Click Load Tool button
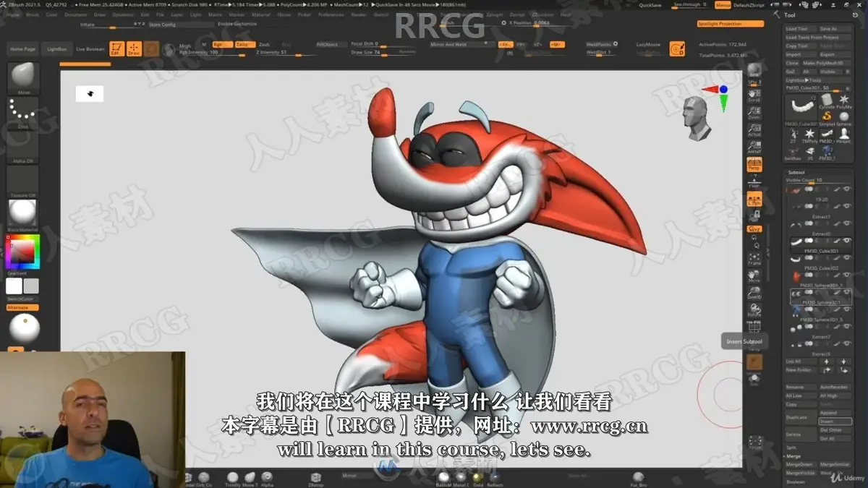The width and height of the screenshot is (868, 488). pyautogui.click(x=801, y=28)
